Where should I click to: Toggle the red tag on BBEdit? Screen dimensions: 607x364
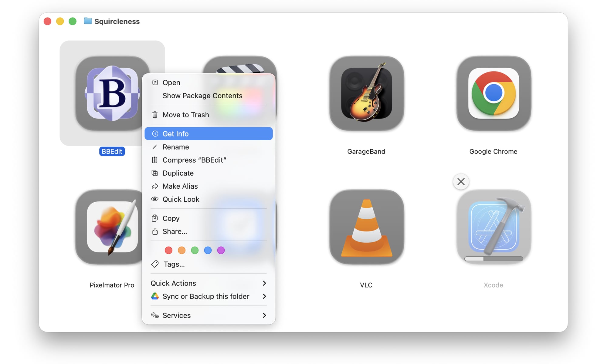coord(168,250)
